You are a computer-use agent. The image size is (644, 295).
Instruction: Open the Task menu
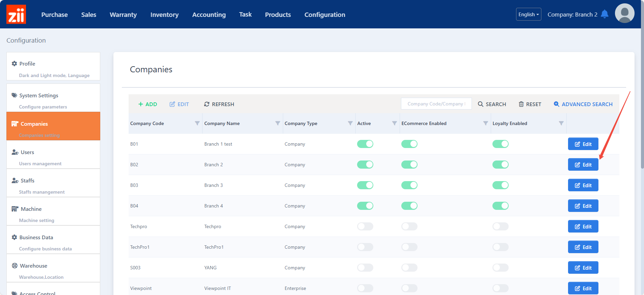[x=245, y=15]
